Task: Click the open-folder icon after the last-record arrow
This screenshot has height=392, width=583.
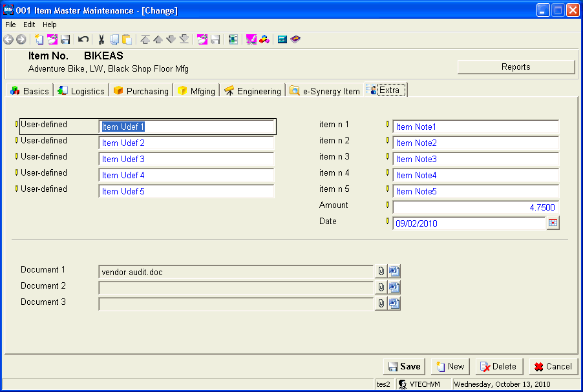Action: [x=202, y=39]
